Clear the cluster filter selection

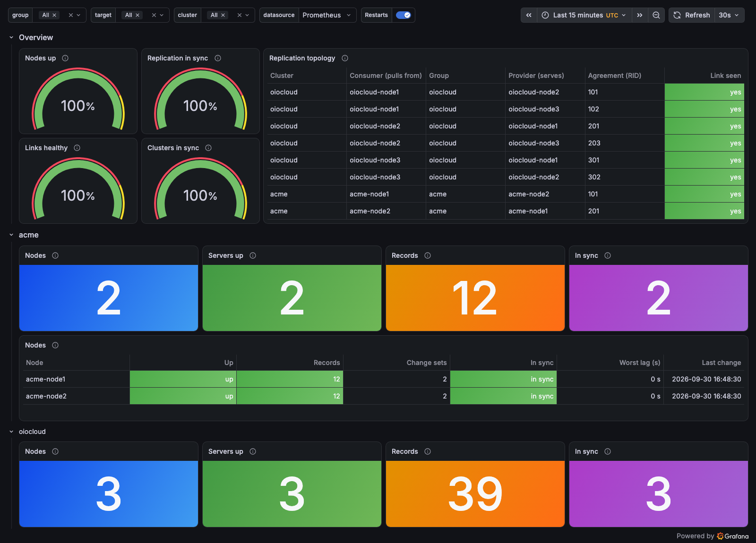(x=240, y=15)
